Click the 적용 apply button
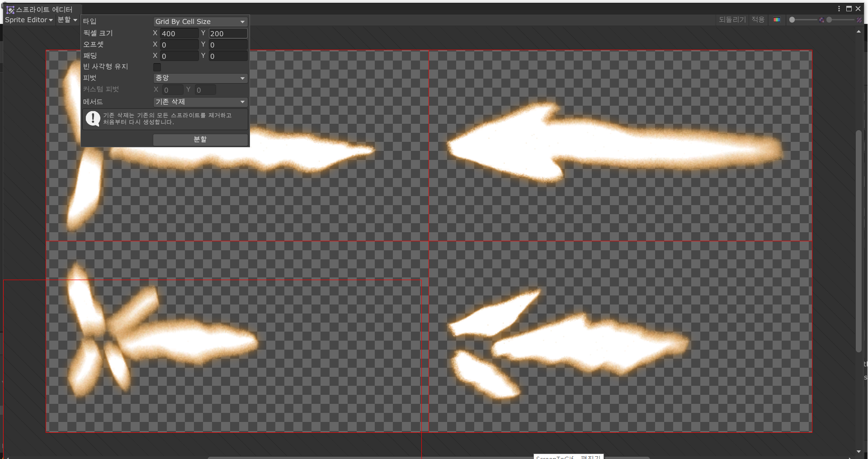Image resolution: width=868 pixels, height=459 pixels. pyautogui.click(x=758, y=20)
